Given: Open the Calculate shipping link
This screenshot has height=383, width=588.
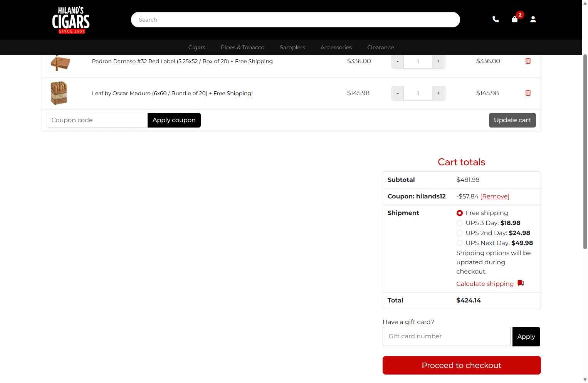Looking at the screenshot, I should (x=485, y=284).
